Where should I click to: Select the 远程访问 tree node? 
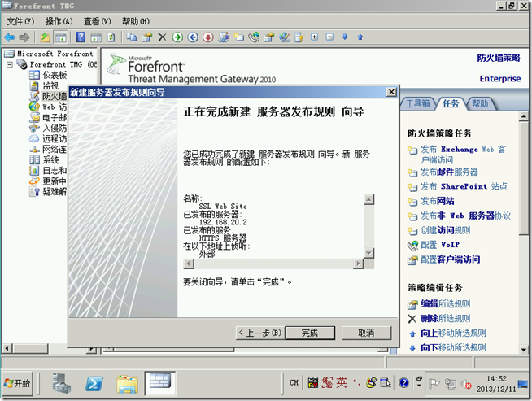pyautogui.click(x=55, y=139)
